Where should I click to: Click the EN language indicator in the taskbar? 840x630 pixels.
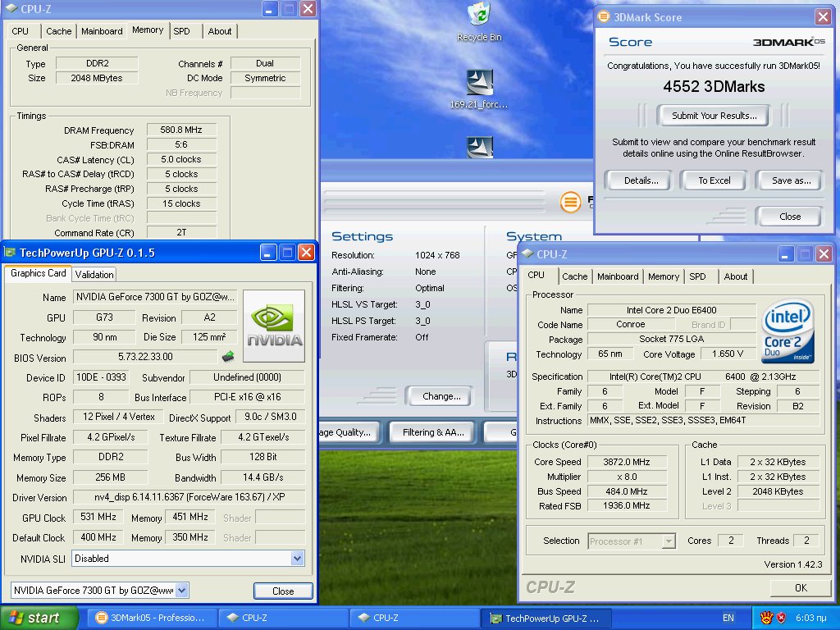pyautogui.click(x=728, y=618)
